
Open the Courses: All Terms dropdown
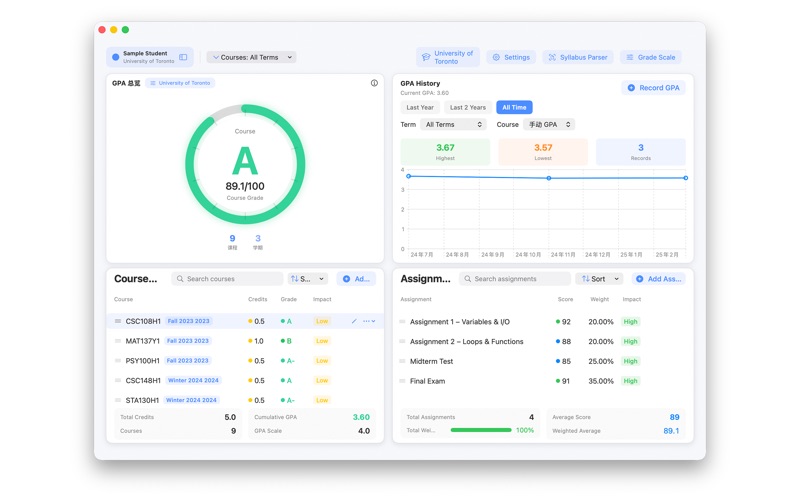[x=252, y=57]
